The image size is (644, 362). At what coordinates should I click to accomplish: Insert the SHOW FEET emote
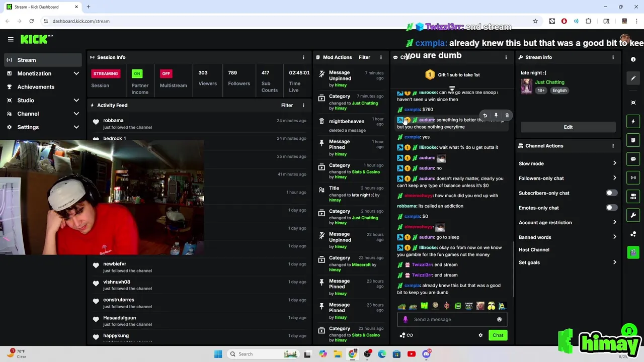click(x=469, y=306)
